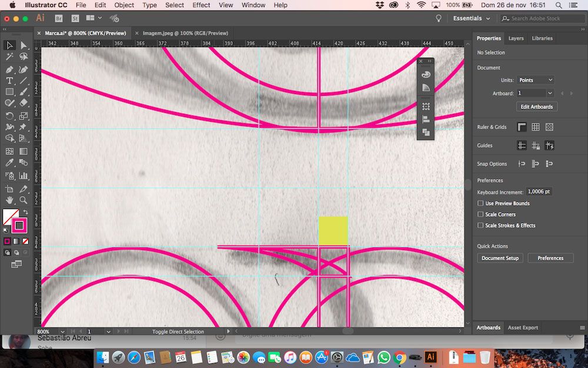Activate the Eyedropper tool

tap(9, 163)
